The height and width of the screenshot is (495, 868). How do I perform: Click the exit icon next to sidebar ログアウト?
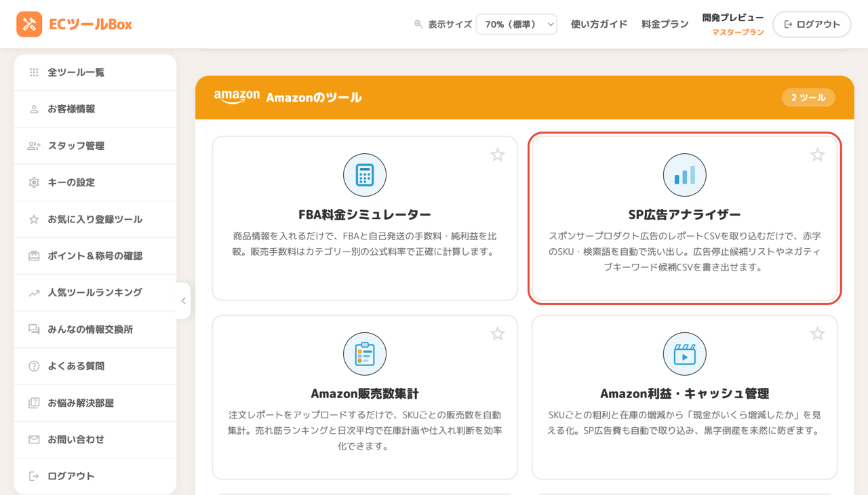click(34, 476)
